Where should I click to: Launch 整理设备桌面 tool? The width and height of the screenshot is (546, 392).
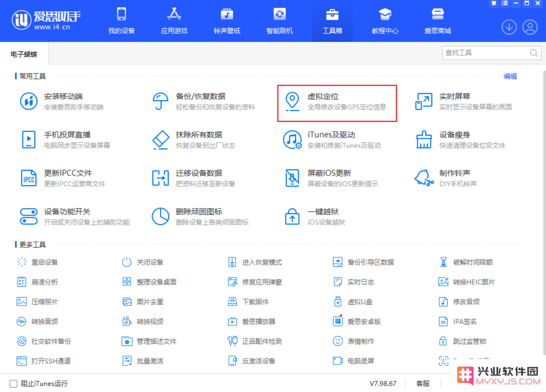click(149, 282)
